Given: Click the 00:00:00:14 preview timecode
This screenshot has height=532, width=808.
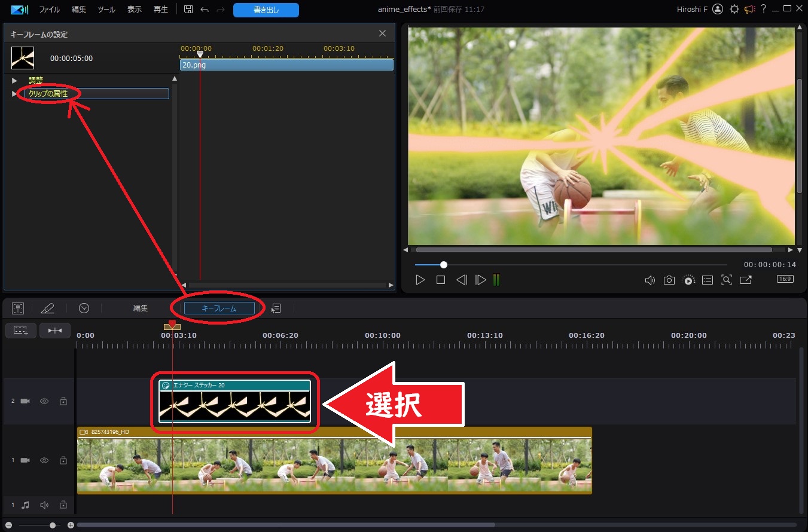Looking at the screenshot, I should (x=770, y=265).
